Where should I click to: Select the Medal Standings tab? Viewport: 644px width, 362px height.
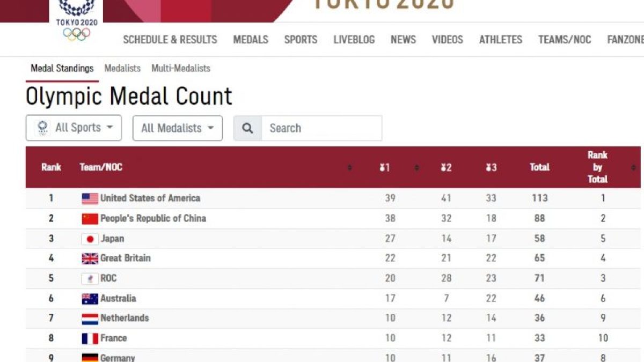[62, 69]
